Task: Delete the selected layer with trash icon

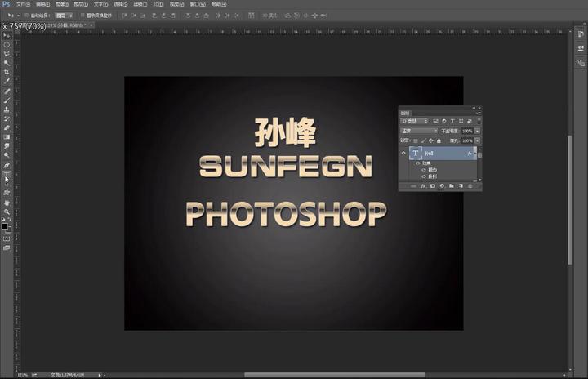Action: pos(470,185)
